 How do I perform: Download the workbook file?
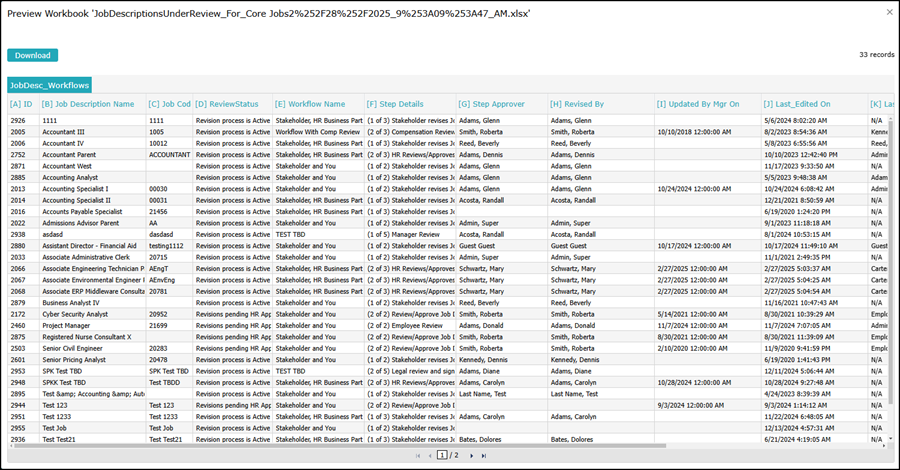tap(33, 55)
